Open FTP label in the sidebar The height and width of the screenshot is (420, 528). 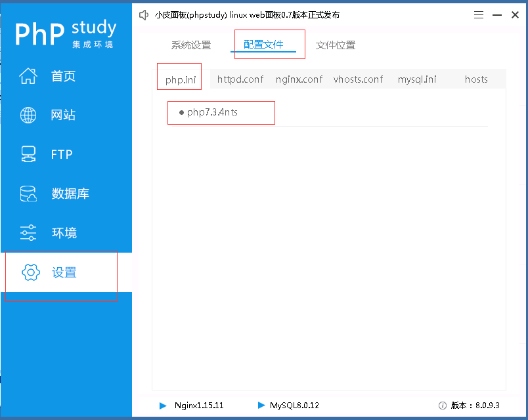(62, 154)
